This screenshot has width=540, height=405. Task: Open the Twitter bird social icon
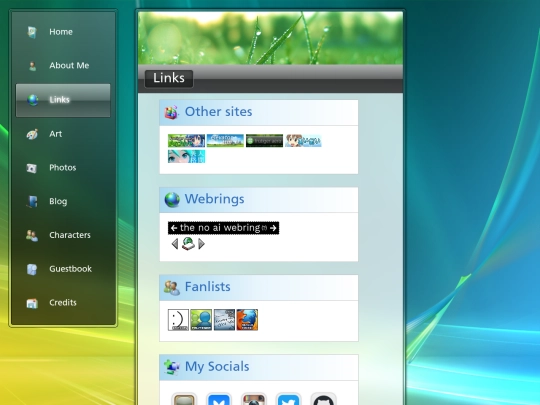coord(289,399)
